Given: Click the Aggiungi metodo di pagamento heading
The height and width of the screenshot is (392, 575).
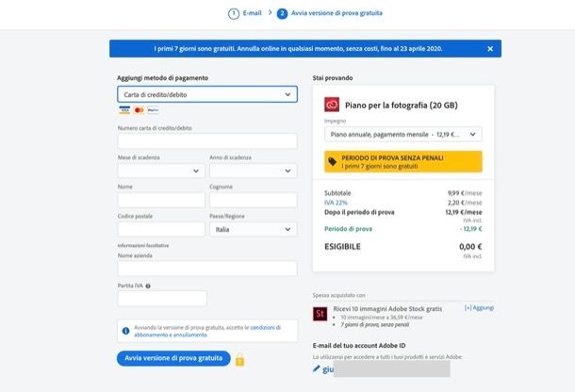Looking at the screenshot, I should (162, 77).
